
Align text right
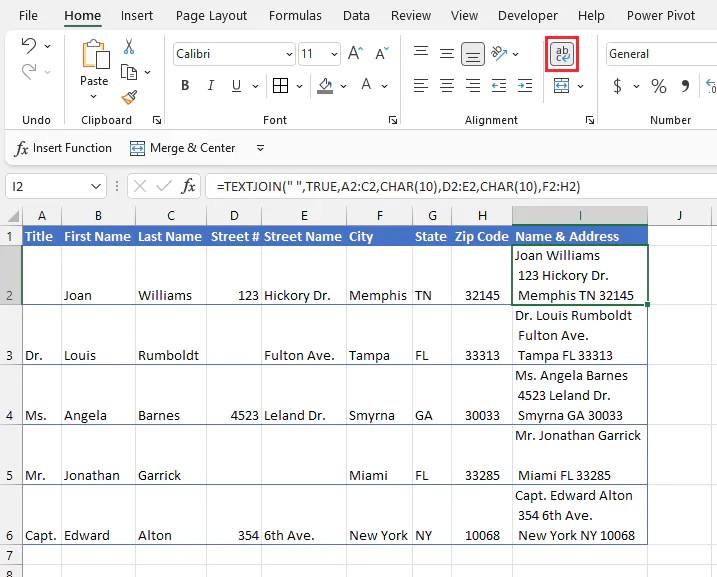473,85
